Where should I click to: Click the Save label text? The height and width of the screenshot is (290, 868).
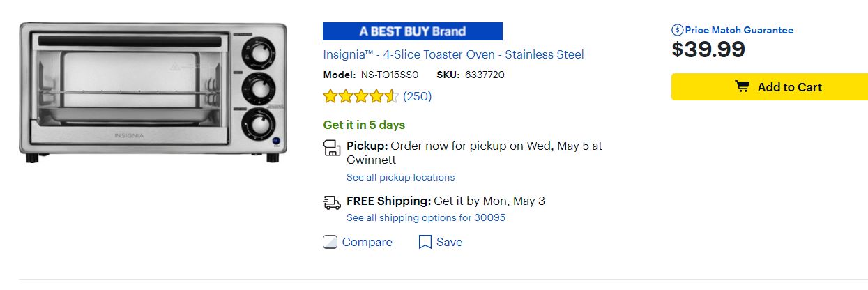point(449,243)
